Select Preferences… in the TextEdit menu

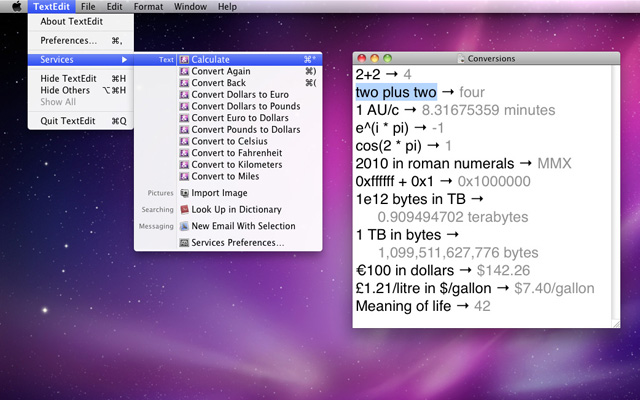68,41
